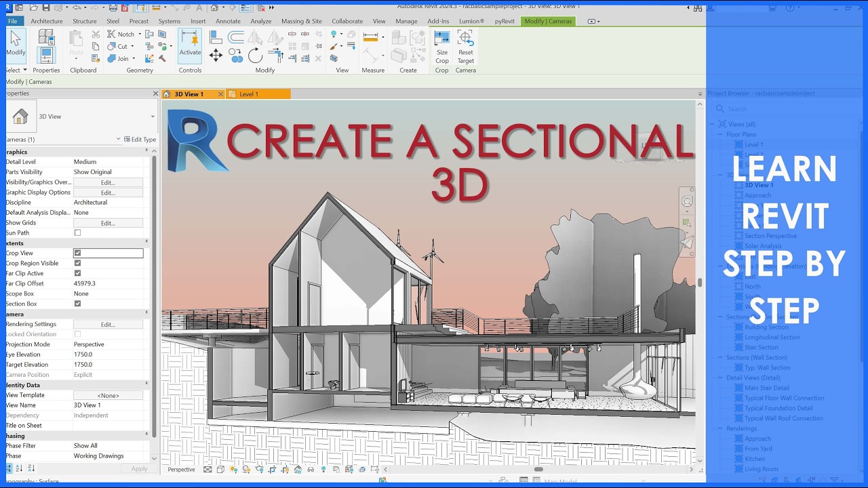Toggle the Crop View checkbox
This screenshot has width=868, height=488.
[x=77, y=253]
